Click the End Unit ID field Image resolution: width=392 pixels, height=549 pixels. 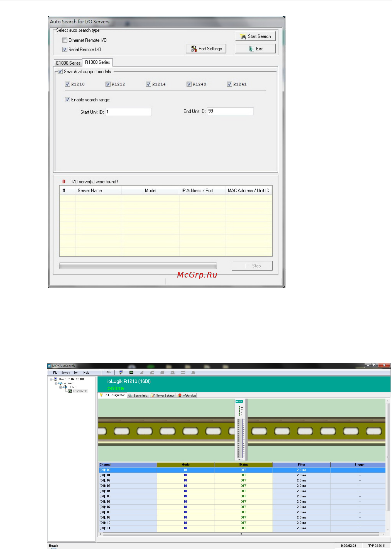pos(230,111)
